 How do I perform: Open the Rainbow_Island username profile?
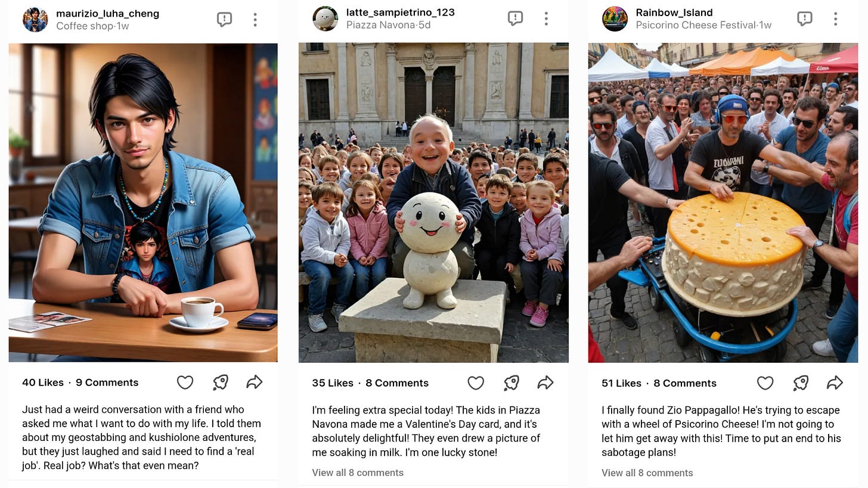(674, 13)
